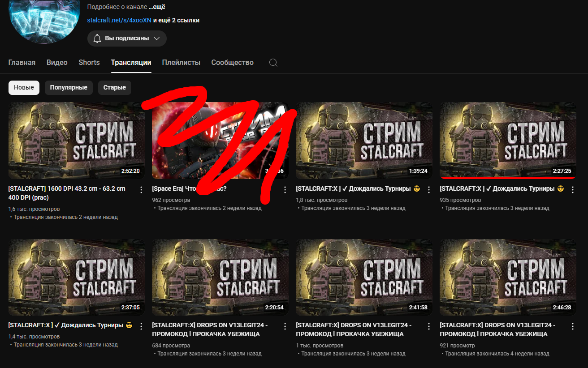Click the 'Подробнее о канале' description text
This screenshot has height=368, width=588.
pyautogui.click(x=117, y=7)
